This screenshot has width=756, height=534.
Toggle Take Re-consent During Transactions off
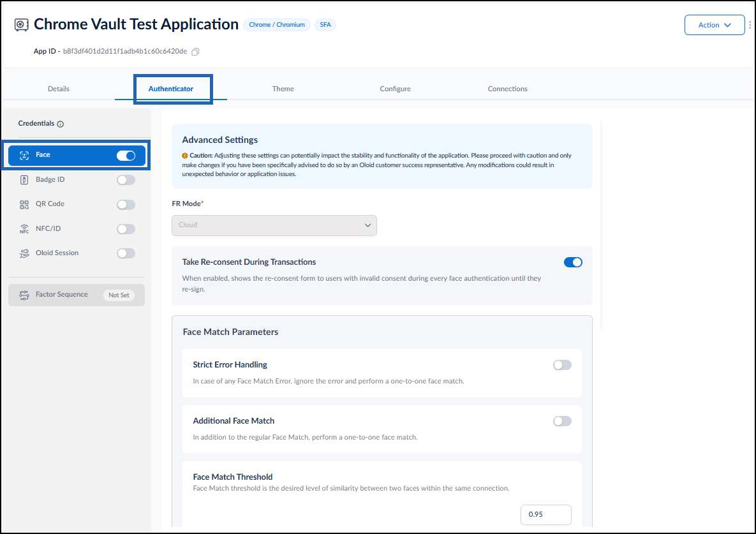pos(573,262)
